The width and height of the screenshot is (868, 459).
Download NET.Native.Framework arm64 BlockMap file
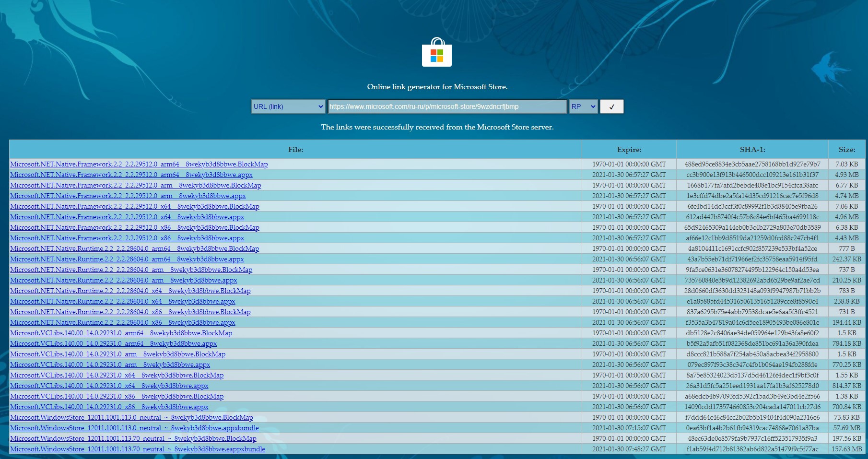point(139,164)
